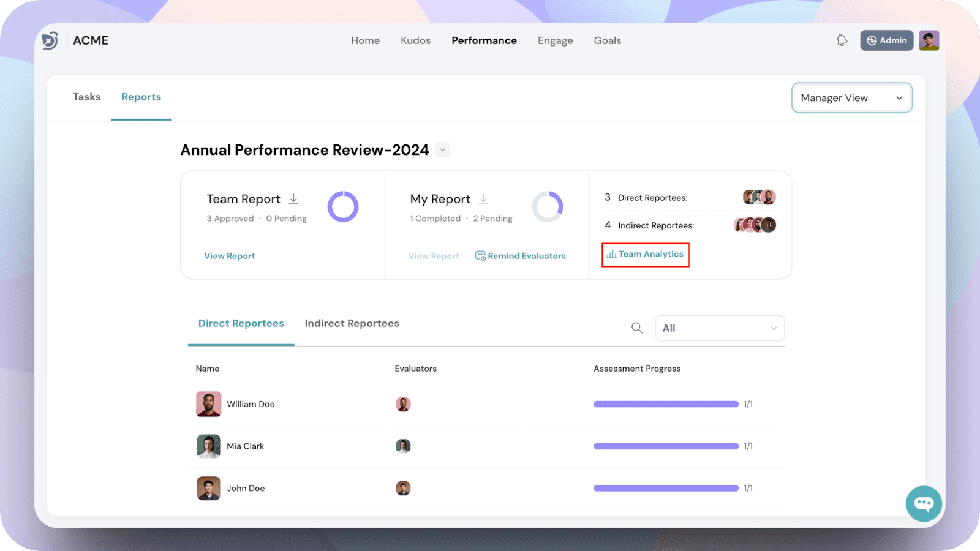This screenshot has height=551, width=980.
Task: Open View Report under Team Report
Action: coord(230,256)
